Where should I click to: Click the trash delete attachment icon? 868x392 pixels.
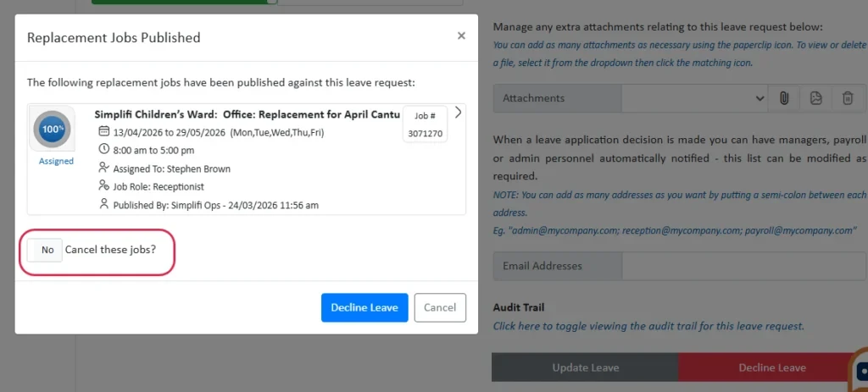pos(848,98)
